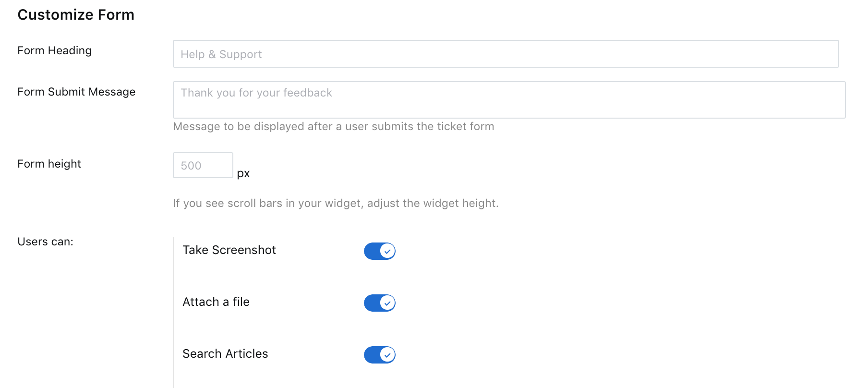
Task: Toggle the Search Articles switch
Action: [x=379, y=354]
